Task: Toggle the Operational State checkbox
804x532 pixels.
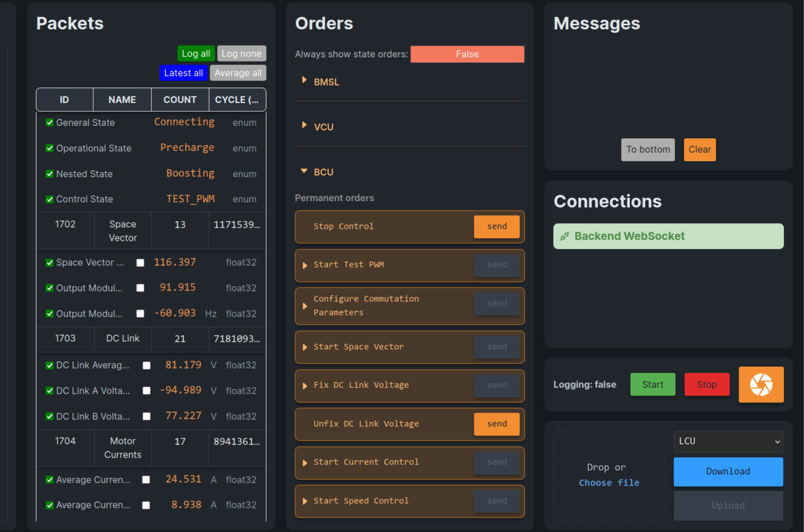Action: 50,148
